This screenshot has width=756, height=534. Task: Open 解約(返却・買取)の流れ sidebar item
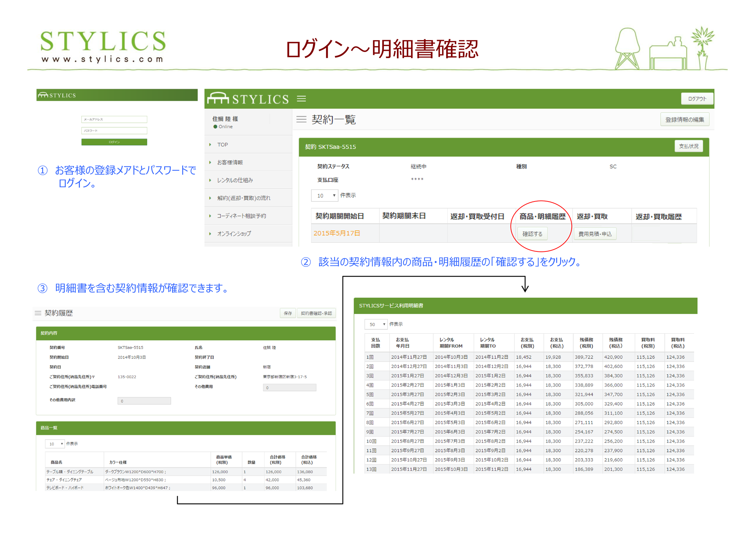pos(248,198)
